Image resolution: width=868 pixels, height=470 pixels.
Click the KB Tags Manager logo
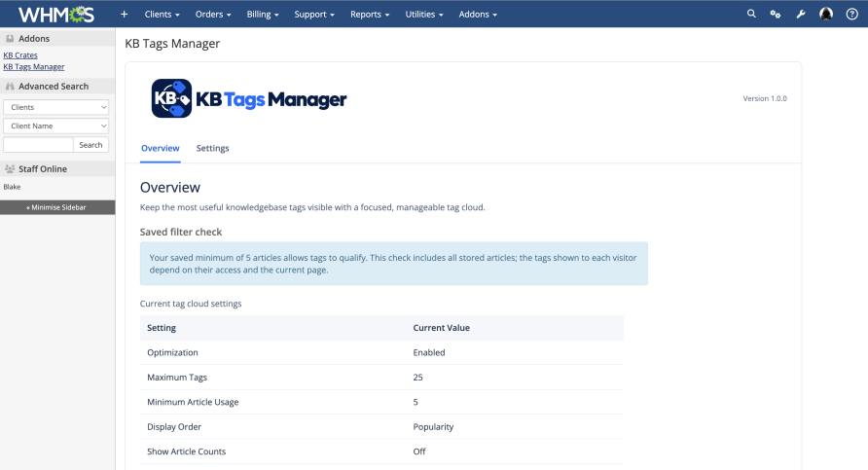248,98
